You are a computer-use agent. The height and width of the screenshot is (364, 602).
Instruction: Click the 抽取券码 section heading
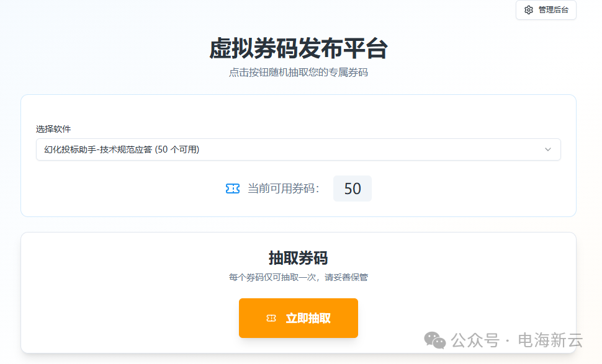click(x=298, y=257)
